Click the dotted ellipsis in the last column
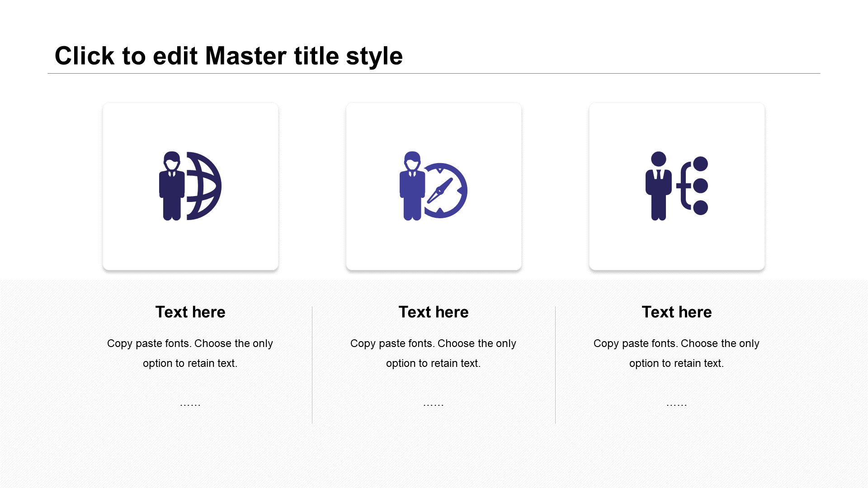868x488 pixels. 677,405
